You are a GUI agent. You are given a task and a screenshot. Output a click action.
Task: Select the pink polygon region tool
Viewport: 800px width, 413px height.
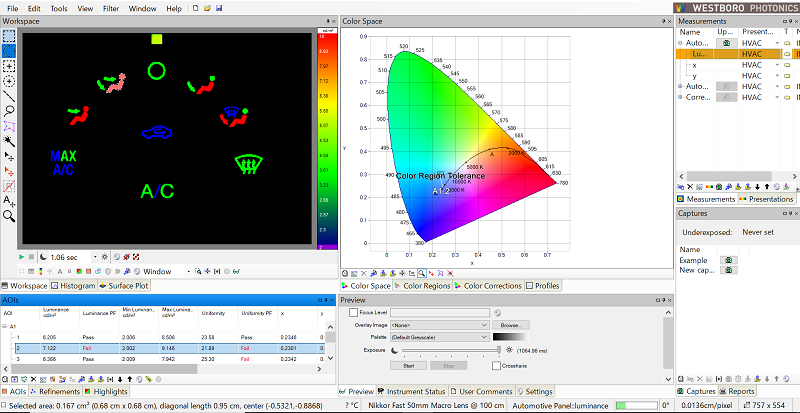pos(9,126)
